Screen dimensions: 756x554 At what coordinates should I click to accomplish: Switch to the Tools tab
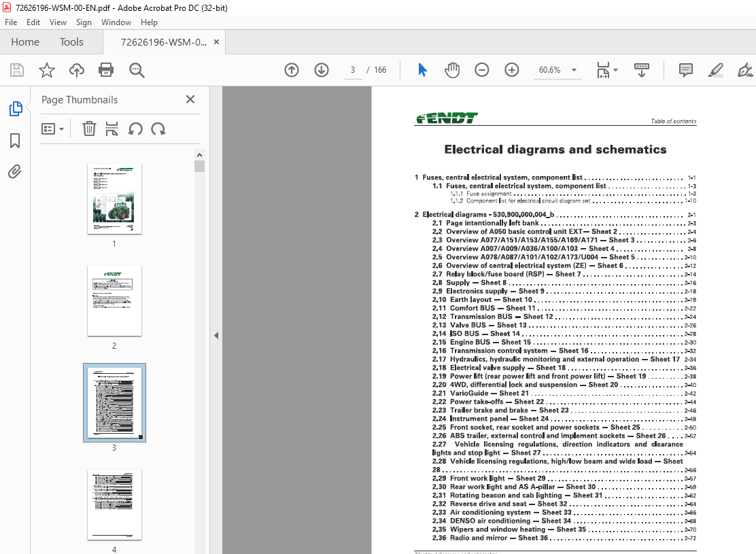point(71,42)
